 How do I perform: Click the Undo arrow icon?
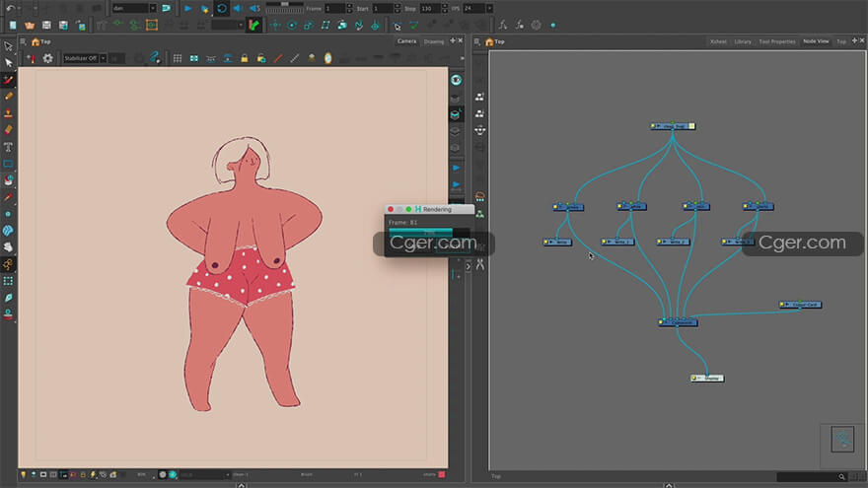10,8
